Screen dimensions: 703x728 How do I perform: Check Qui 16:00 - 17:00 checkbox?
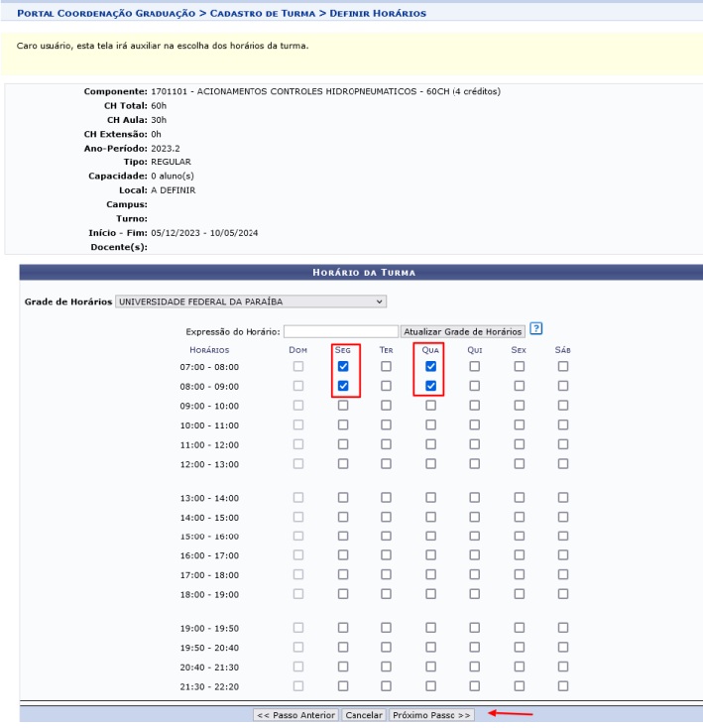point(474,555)
